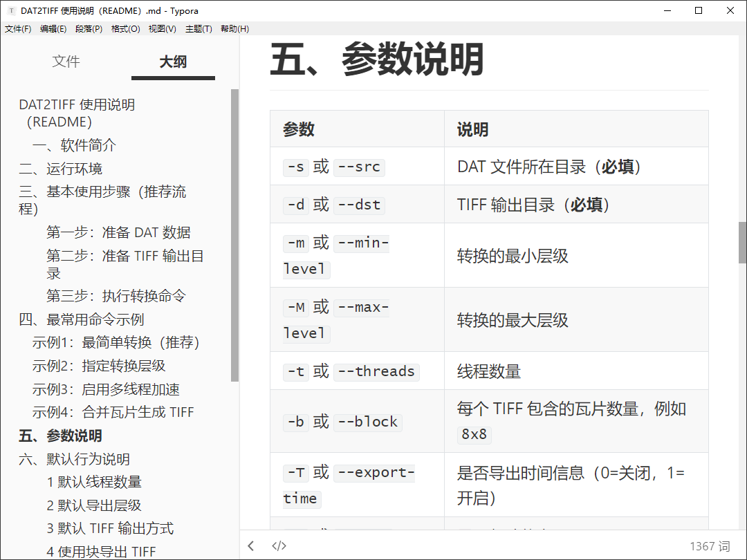The width and height of the screenshot is (747, 560).
Task: Select the 大纲 sidebar tab
Action: pyautogui.click(x=173, y=62)
